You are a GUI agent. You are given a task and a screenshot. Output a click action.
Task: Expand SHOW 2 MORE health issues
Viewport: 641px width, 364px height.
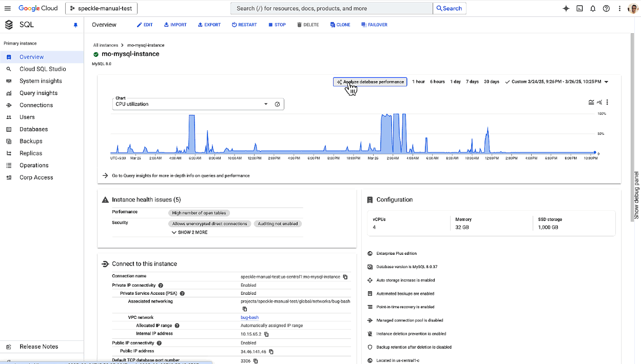pos(189,232)
